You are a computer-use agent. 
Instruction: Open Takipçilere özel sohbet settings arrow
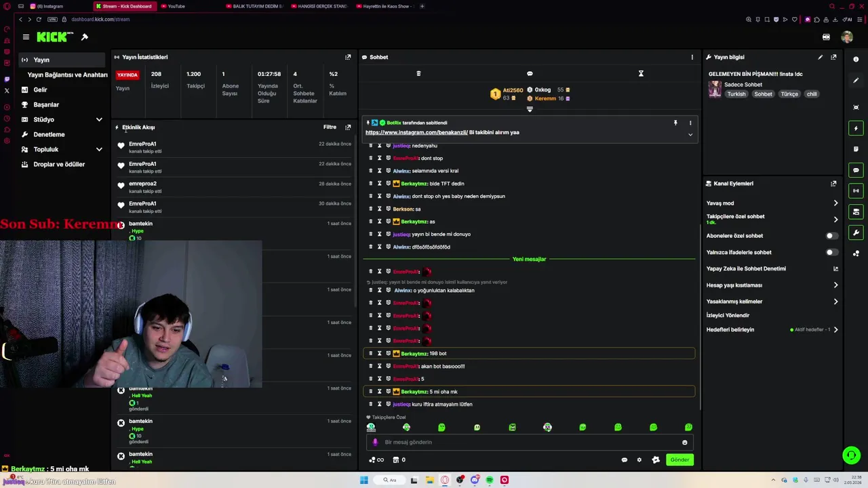[x=835, y=220]
